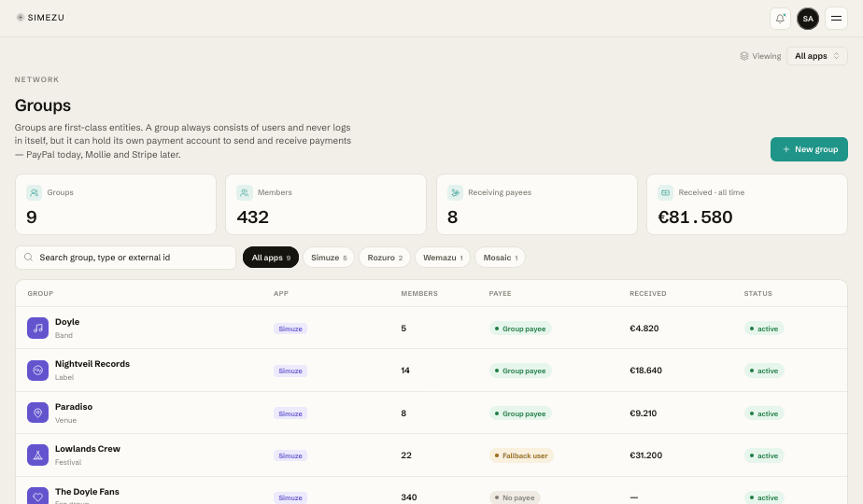
Task: Click the Received all time card icon
Action: (665, 192)
